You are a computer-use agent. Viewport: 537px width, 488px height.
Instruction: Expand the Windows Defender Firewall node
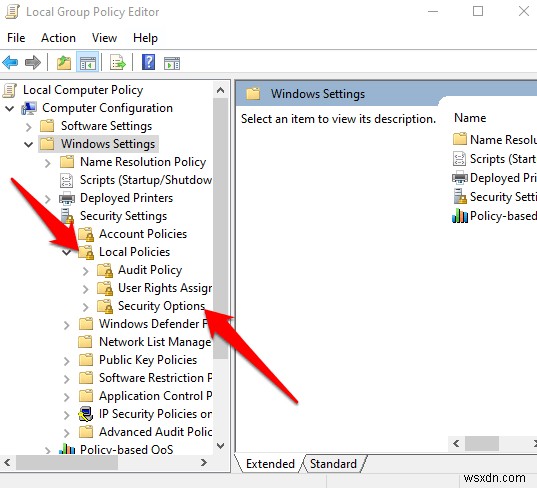click(x=67, y=325)
